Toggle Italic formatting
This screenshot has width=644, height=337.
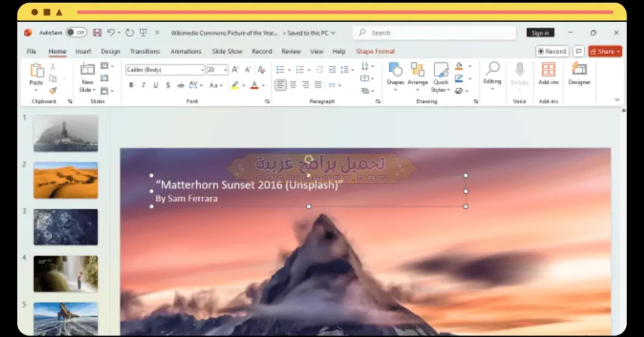pyautogui.click(x=143, y=86)
